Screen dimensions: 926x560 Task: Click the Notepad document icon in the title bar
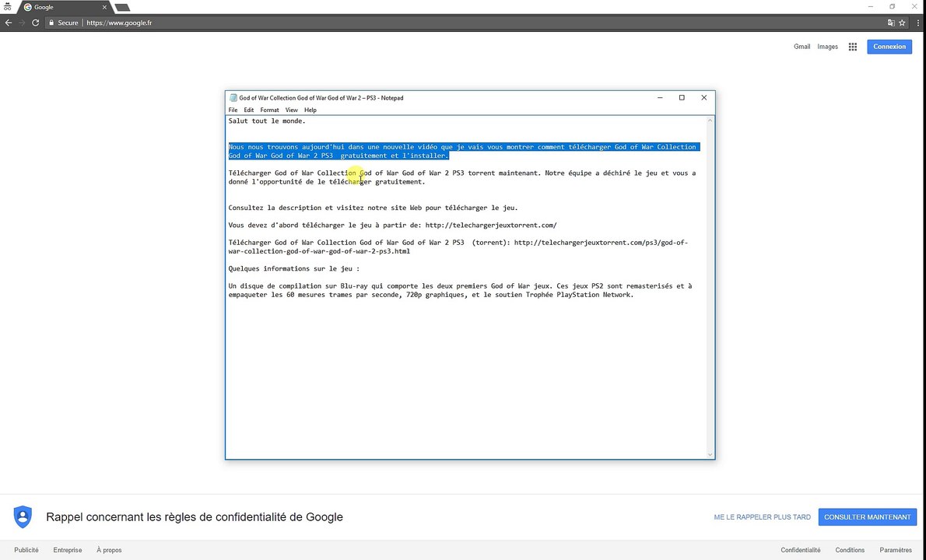(x=233, y=98)
